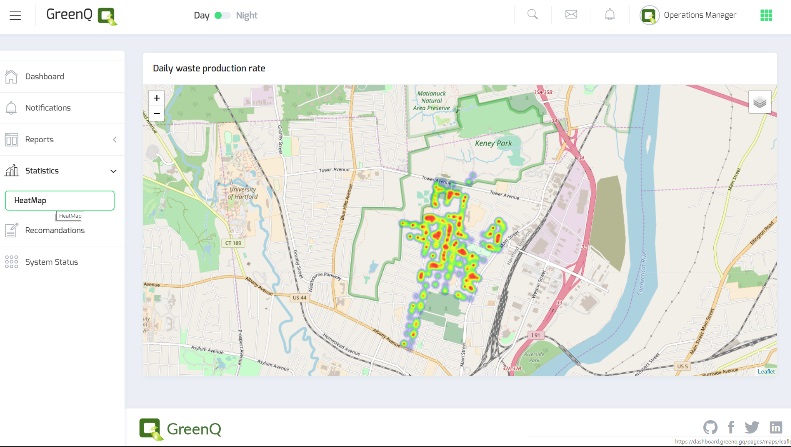Open the mail envelope icon
Viewport: 791px width, 447px height.
click(x=571, y=15)
